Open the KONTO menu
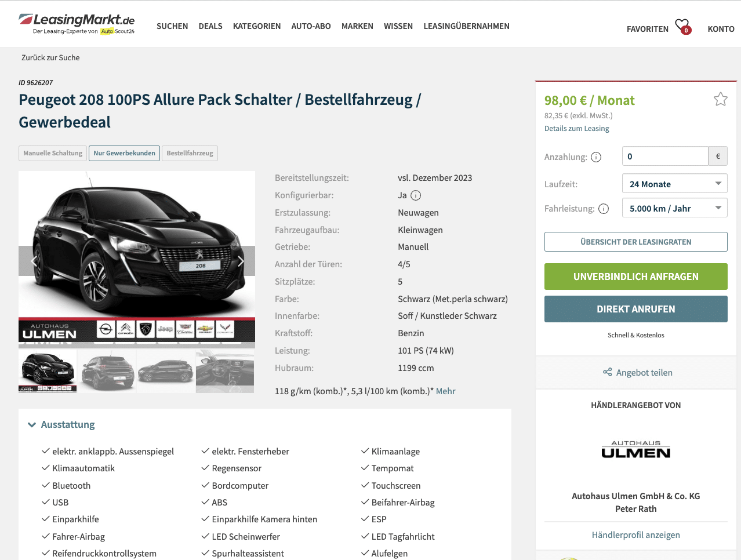 [721, 29]
